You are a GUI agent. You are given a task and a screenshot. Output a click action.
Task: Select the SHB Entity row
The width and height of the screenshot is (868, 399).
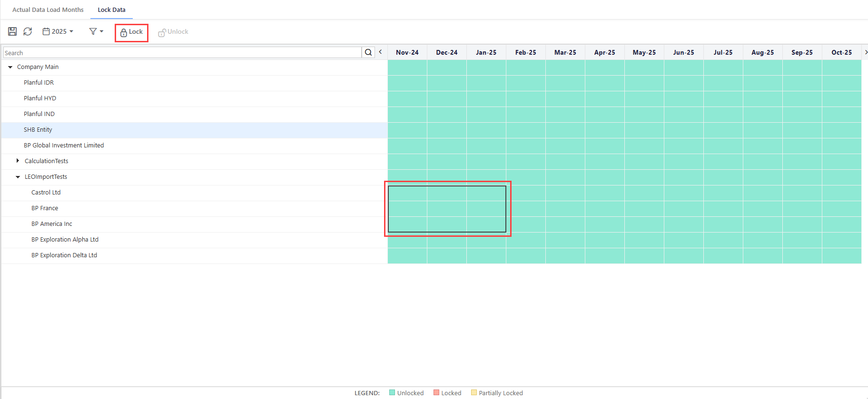click(38, 130)
